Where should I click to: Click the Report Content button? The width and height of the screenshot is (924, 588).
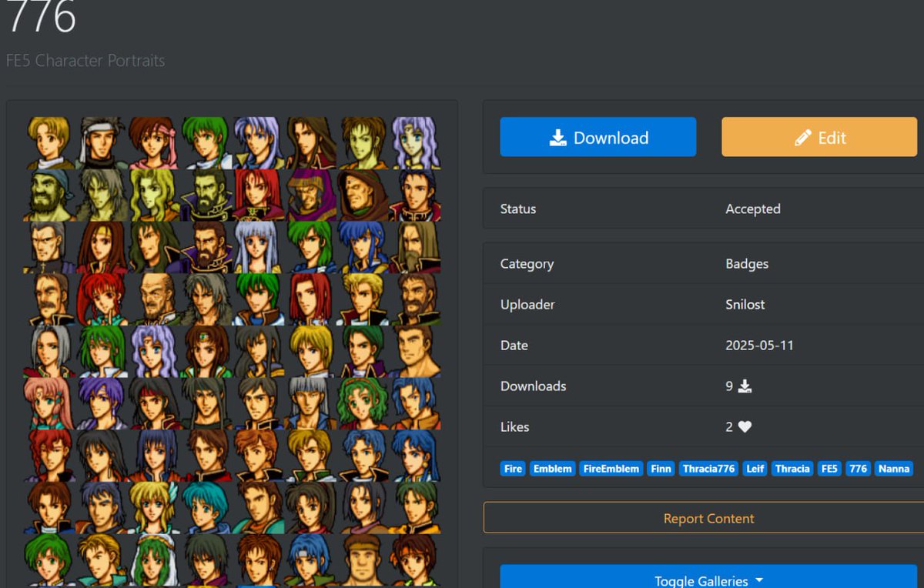pyautogui.click(x=708, y=518)
